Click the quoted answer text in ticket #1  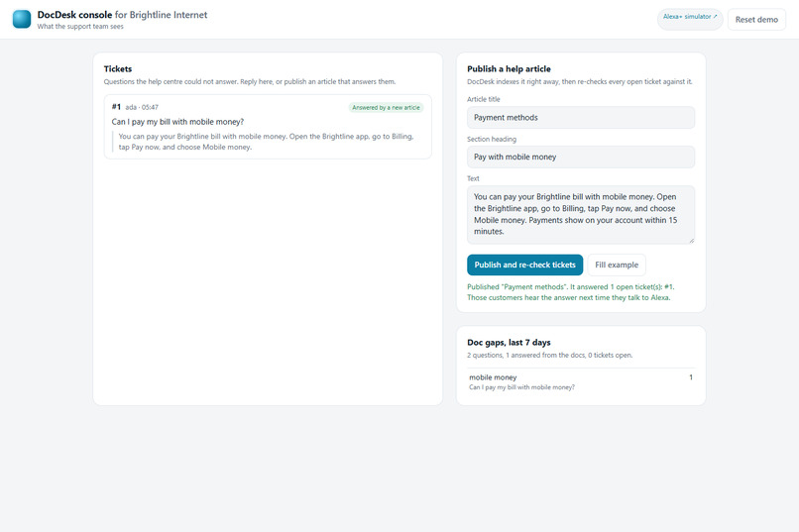(266, 142)
